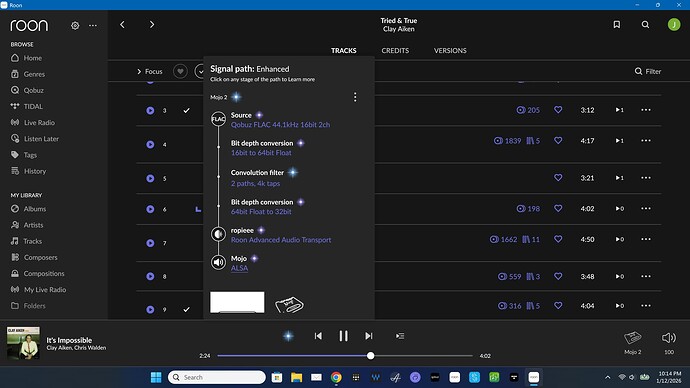
Task: Open more options for 4:02 track
Action: [x=646, y=208]
